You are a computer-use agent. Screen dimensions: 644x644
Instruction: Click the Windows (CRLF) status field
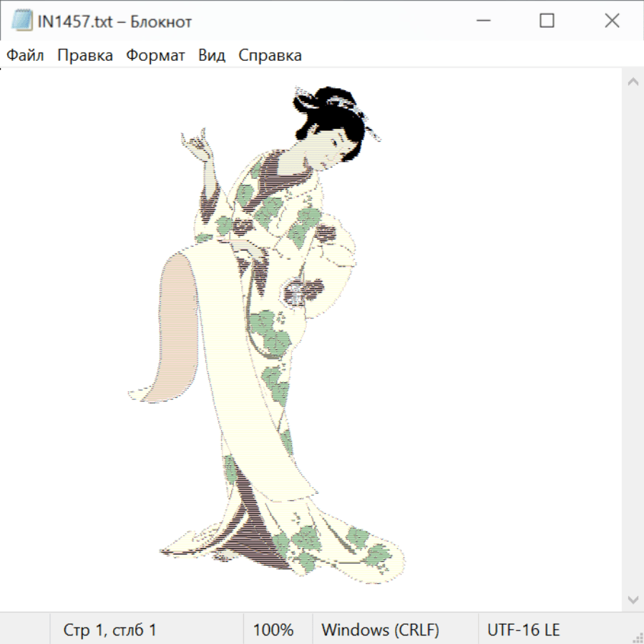(380, 630)
